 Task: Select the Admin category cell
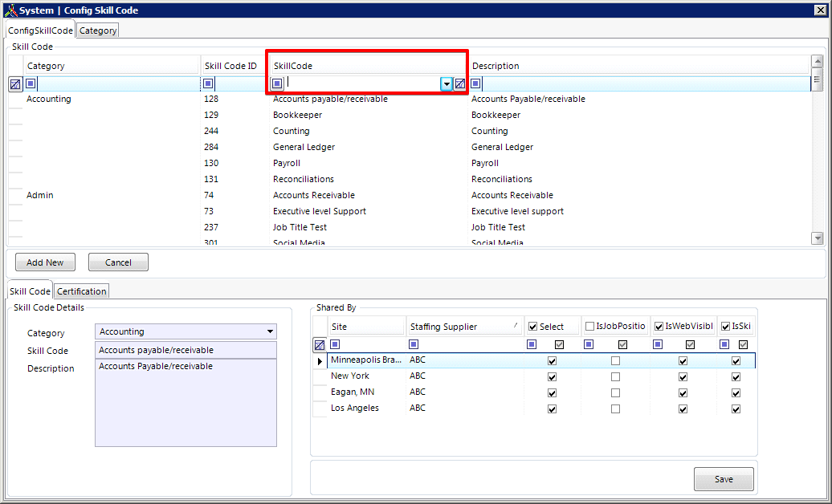point(40,195)
